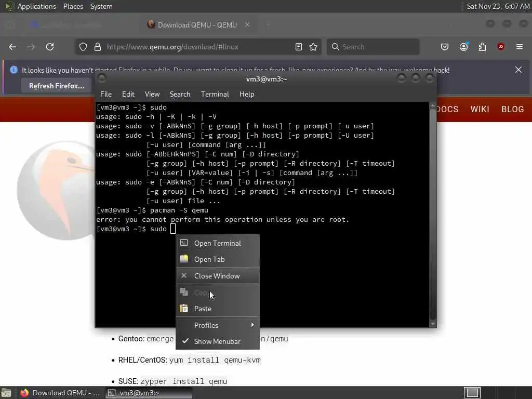Click the Firefox URL address field
Screen dimensions: 532x399
pos(198,47)
